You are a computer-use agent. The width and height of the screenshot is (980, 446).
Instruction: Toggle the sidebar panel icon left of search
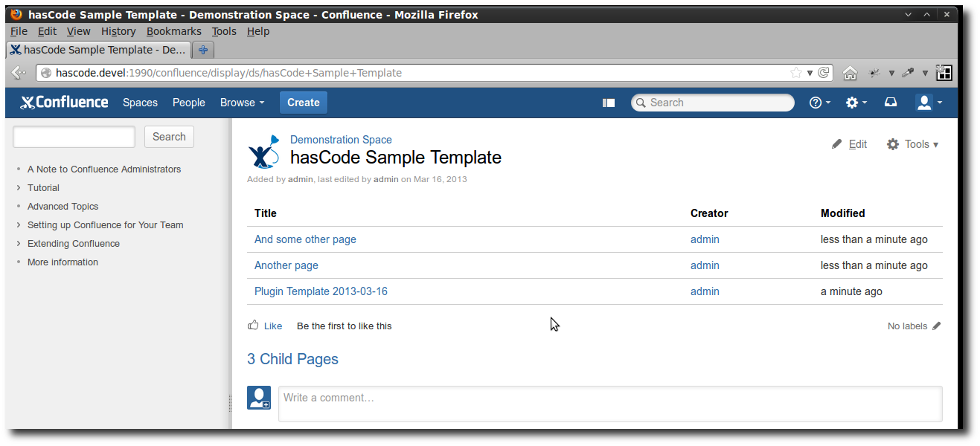(x=609, y=103)
